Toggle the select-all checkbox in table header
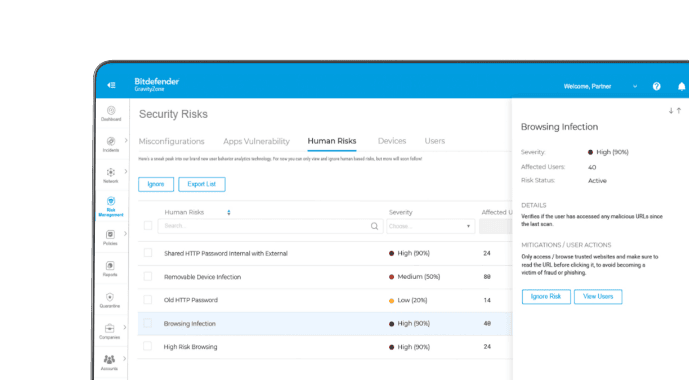 pos(148,226)
